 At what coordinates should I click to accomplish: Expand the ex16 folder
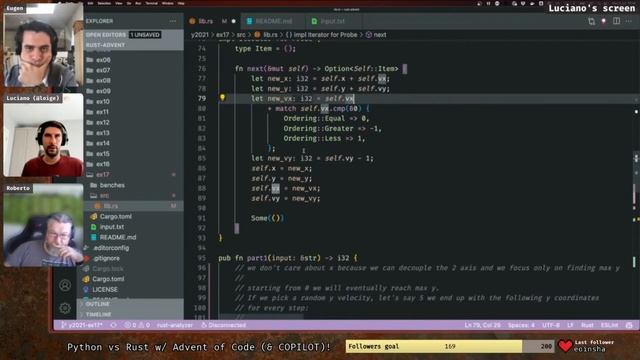(99, 164)
